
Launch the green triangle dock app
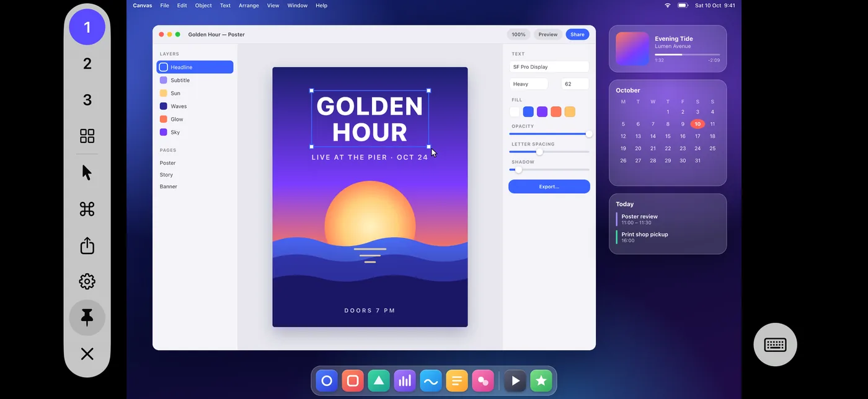(x=379, y=381)
